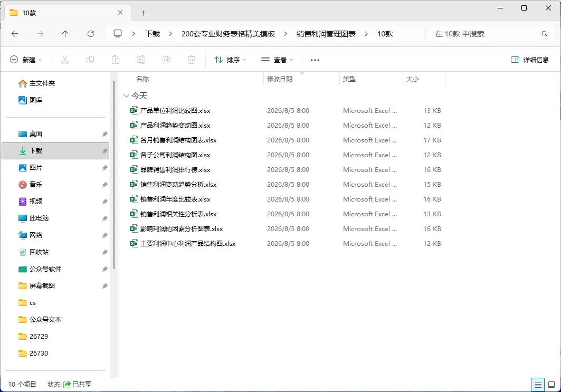The height and width of the screenshot is (392, 561).
Task: Select file 产品单位利润比较图.xlsx
Action: tap(175, 110)
